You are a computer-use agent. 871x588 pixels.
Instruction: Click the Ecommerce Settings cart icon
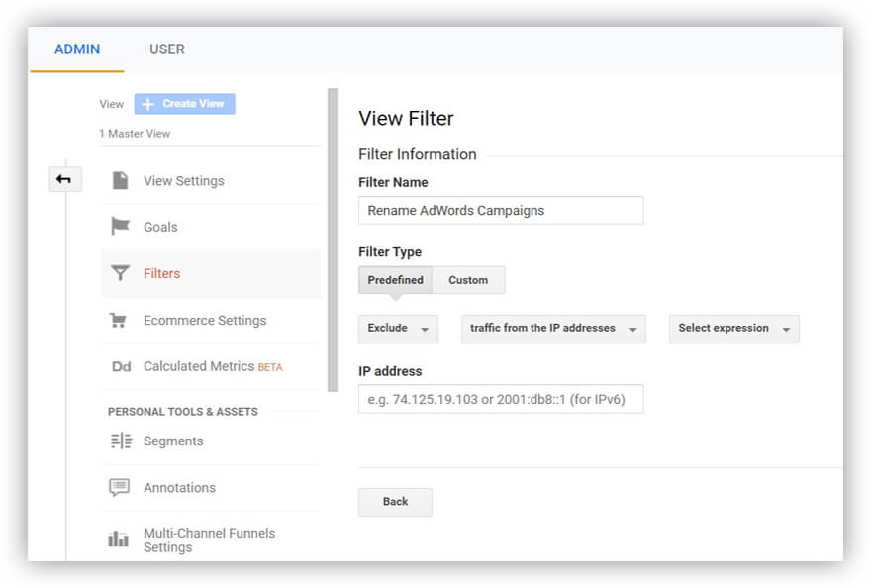pos(120,320)
